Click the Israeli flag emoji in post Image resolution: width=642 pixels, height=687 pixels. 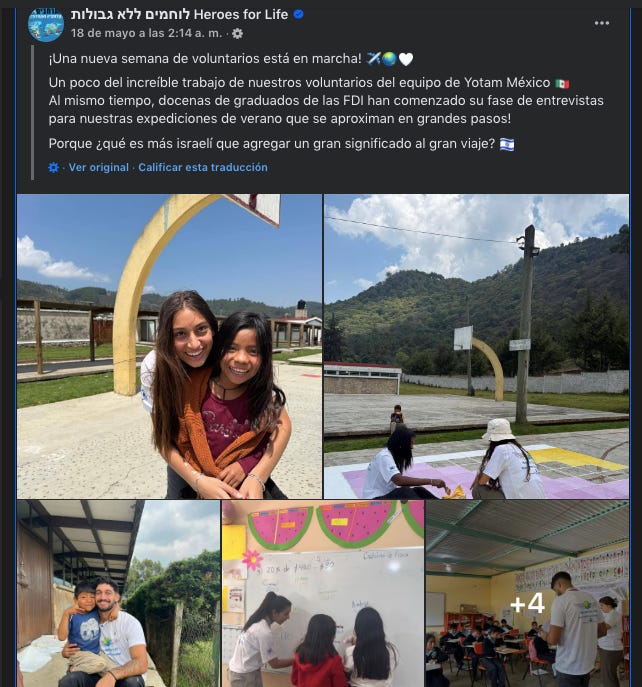[507, 144]
